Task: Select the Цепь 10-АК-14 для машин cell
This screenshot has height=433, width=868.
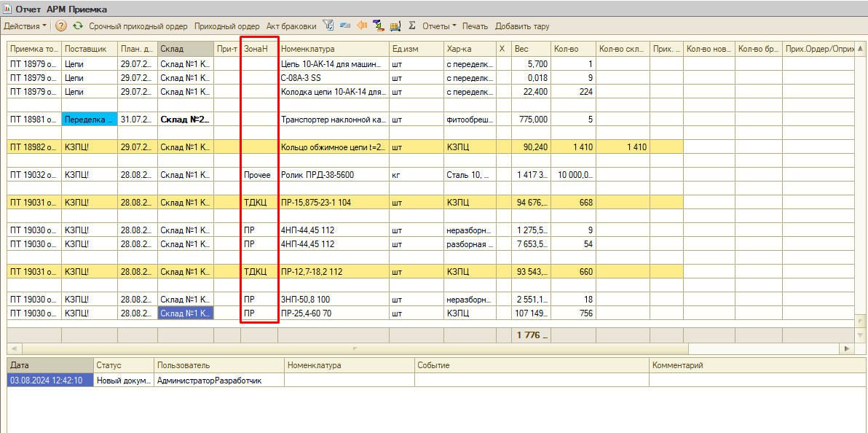Action: (x=334, y=63)
